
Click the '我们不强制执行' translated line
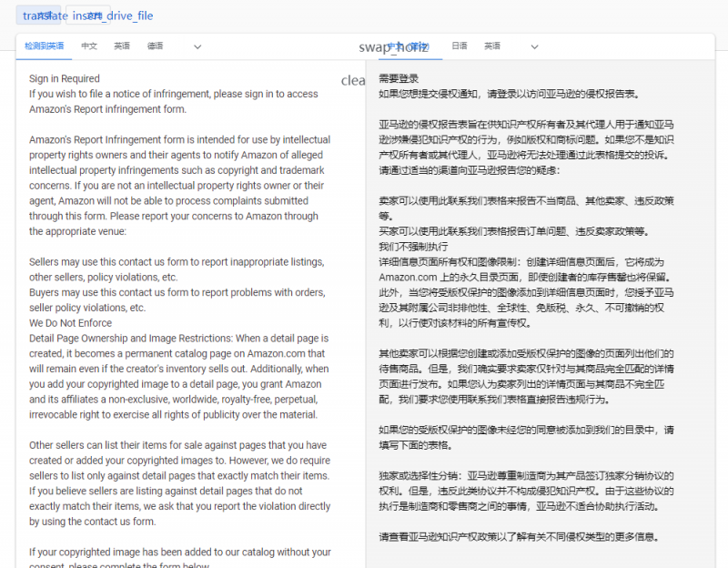413,247
